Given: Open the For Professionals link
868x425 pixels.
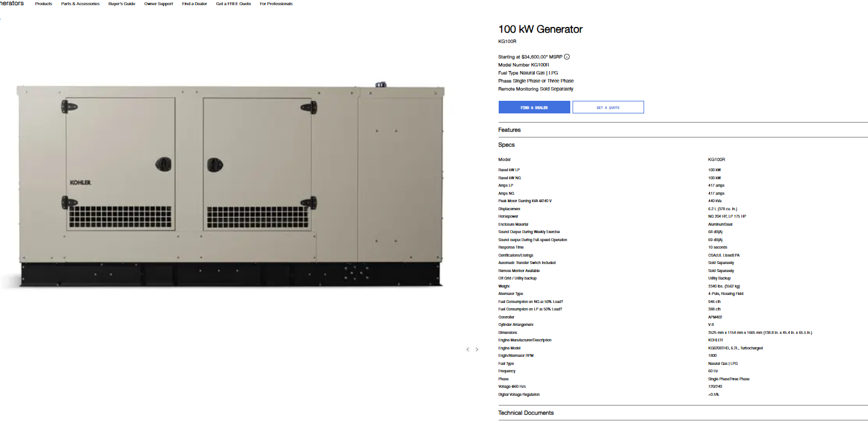Looking at the screenshot, I should coord(276,4).
